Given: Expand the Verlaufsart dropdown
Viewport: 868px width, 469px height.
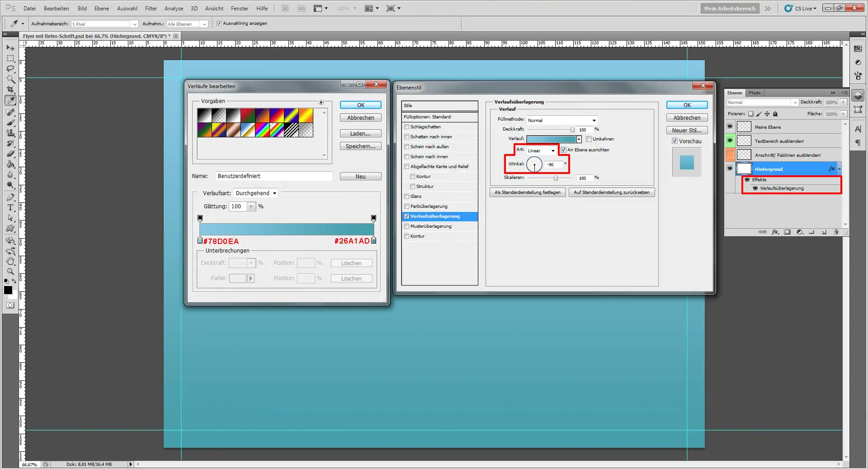Looking at the screenshot, I should point(255,193).
